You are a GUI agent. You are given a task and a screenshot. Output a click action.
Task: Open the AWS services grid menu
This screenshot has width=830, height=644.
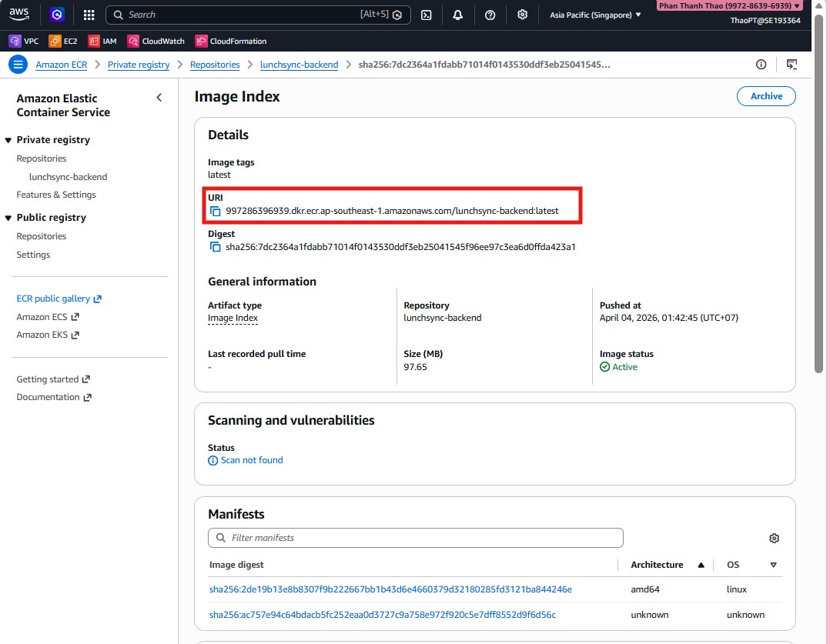89,15
